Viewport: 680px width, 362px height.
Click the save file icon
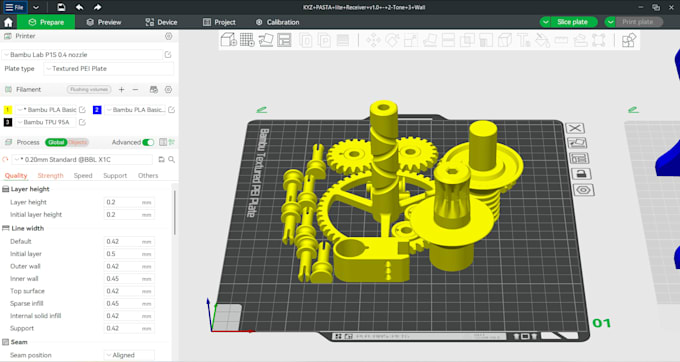pyautogui.click(x=61, y=7)
